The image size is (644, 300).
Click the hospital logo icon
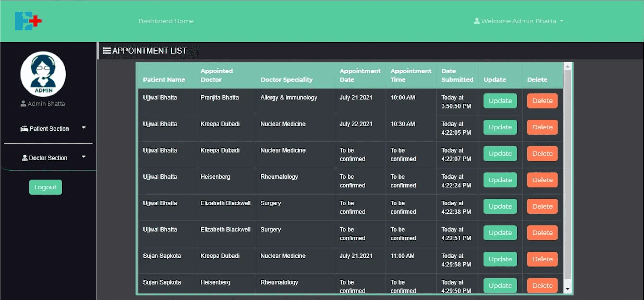(x=28, y=21)
